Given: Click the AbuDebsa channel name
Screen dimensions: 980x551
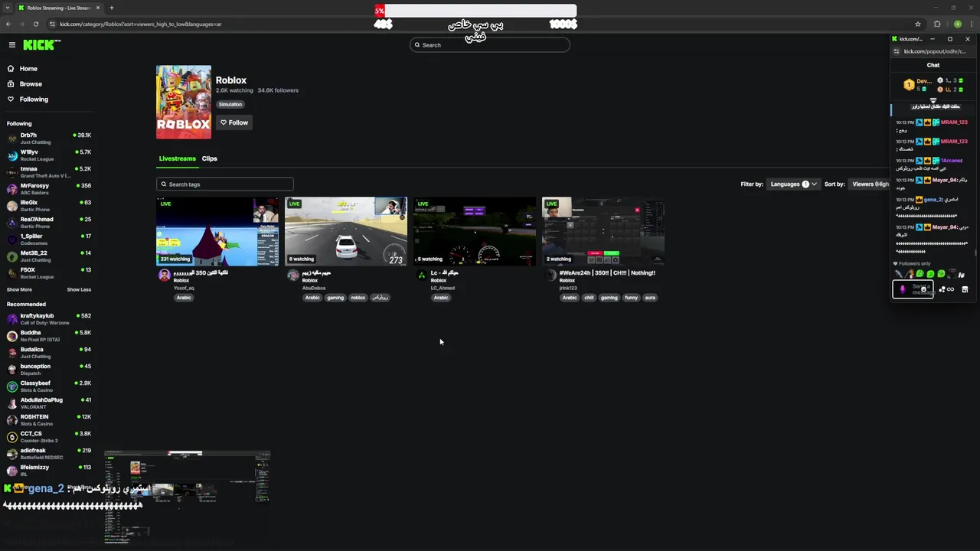Looking at the screenshot, I should point(314,289).
